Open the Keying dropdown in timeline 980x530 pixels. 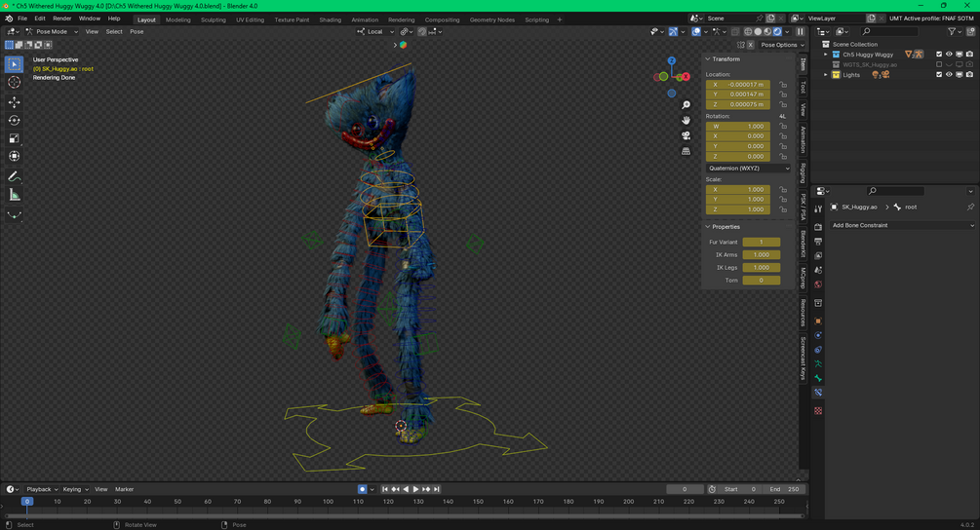[x=75, y=489]
